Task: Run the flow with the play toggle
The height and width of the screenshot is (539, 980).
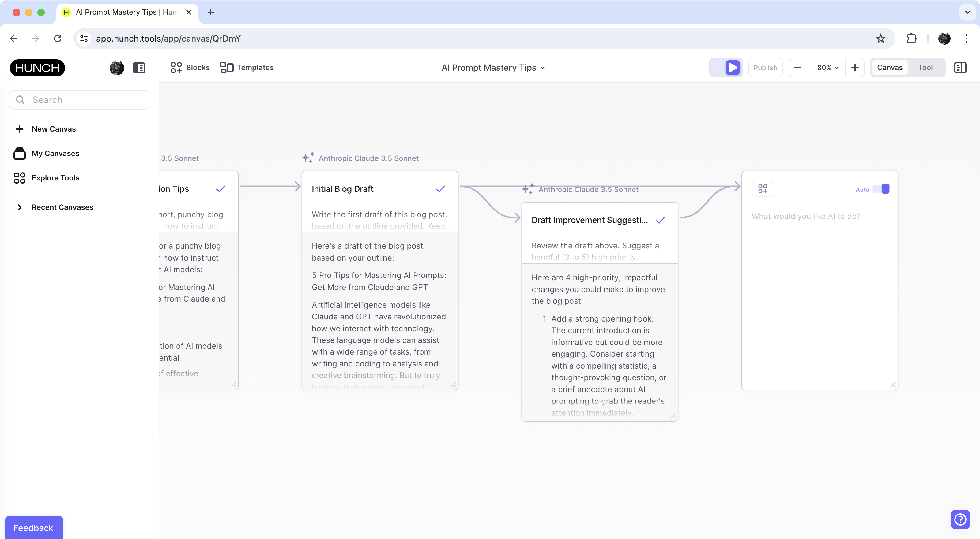Action: (732, 67)
